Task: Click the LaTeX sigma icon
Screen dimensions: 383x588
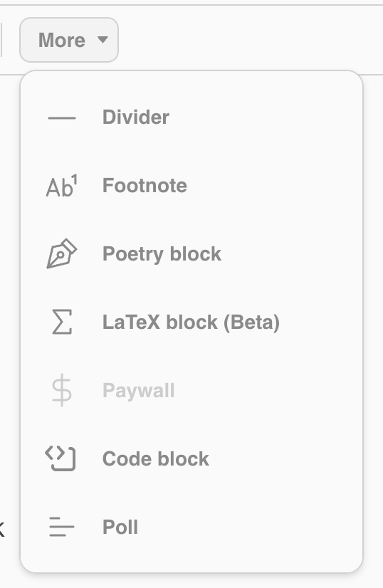Action: tap(62, 322)
